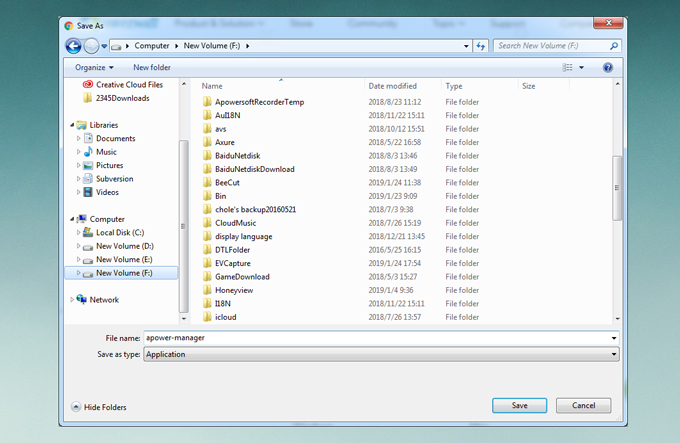Open the File name dropdown arrow
The height and width of the screenshot is (443, 680).
(614, 338)
